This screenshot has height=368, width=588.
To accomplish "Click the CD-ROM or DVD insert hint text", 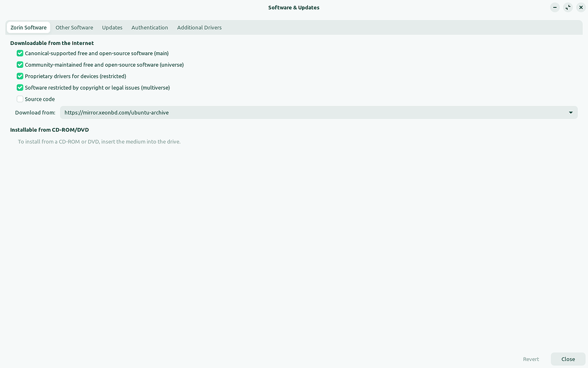I will tap(99, 141).
